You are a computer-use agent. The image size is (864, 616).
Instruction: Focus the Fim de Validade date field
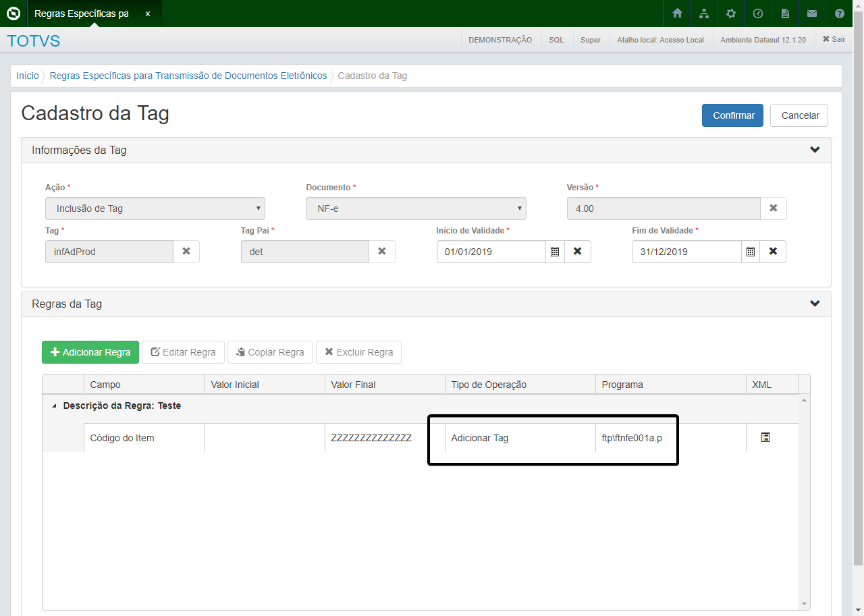click(x=687, y=252)
